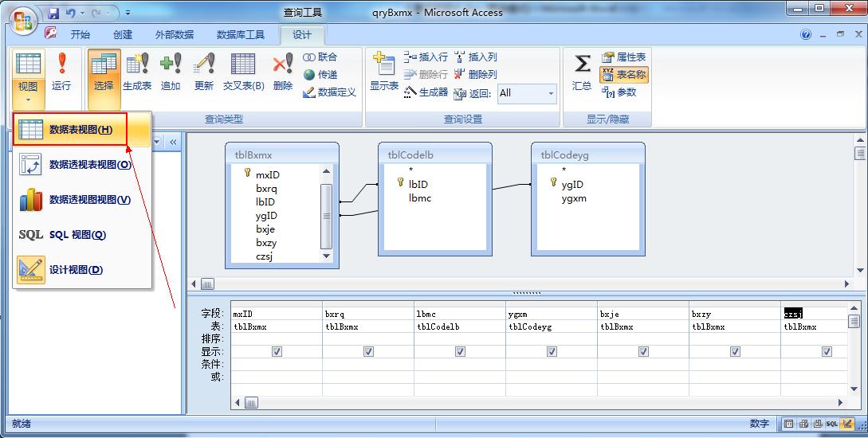Image resolution: width=868 pixels, height=438 pixels.
Task: Toggle Table Names (表名称) display
Action: (x=624, y=75)
